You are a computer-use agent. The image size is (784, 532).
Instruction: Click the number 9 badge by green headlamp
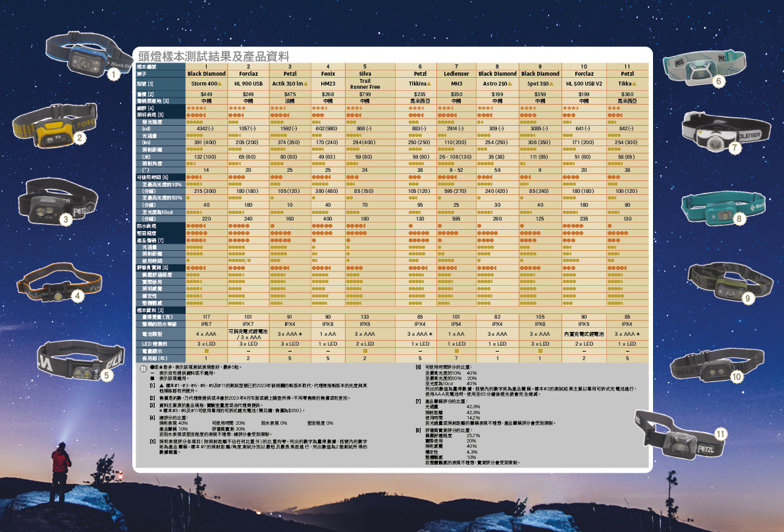pyautogui.click(x=746, y=298)
